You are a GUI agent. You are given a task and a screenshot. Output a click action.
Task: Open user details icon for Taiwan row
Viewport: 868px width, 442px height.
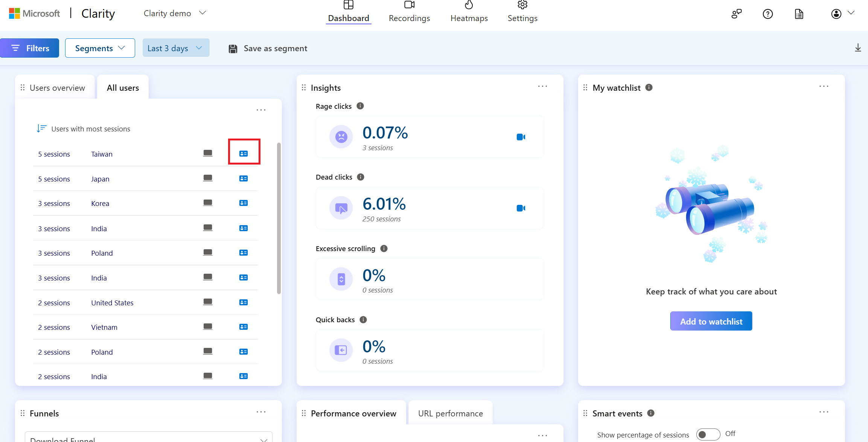tap(244, 154)
